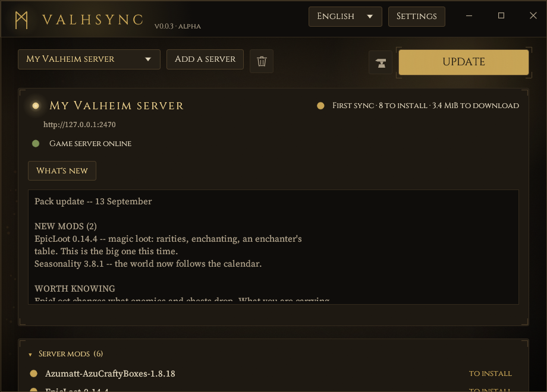Click the yellow dot next to AzuCraftyBoxes
This screenshot has width=547, height=392.
pos(33,374)
